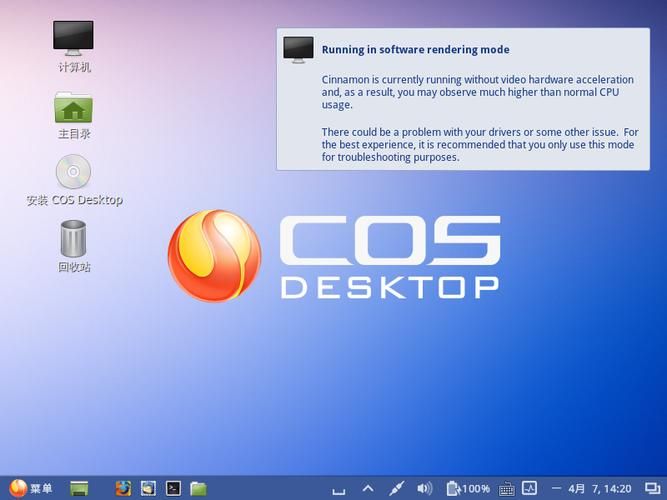Launch the mail client panel launcher
The image size is (667, 500).
click(x=148, y=488)
